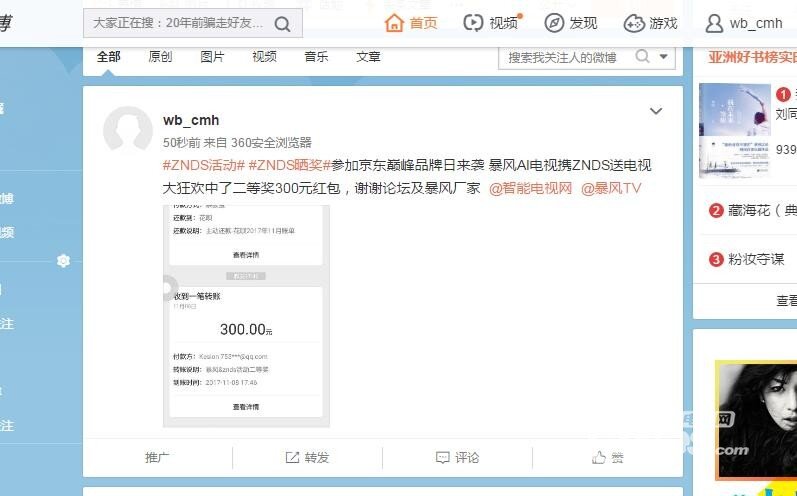This screenshot has width=797, height=496.
Task: Expand the post options chevron
Action: coord(656,111)
